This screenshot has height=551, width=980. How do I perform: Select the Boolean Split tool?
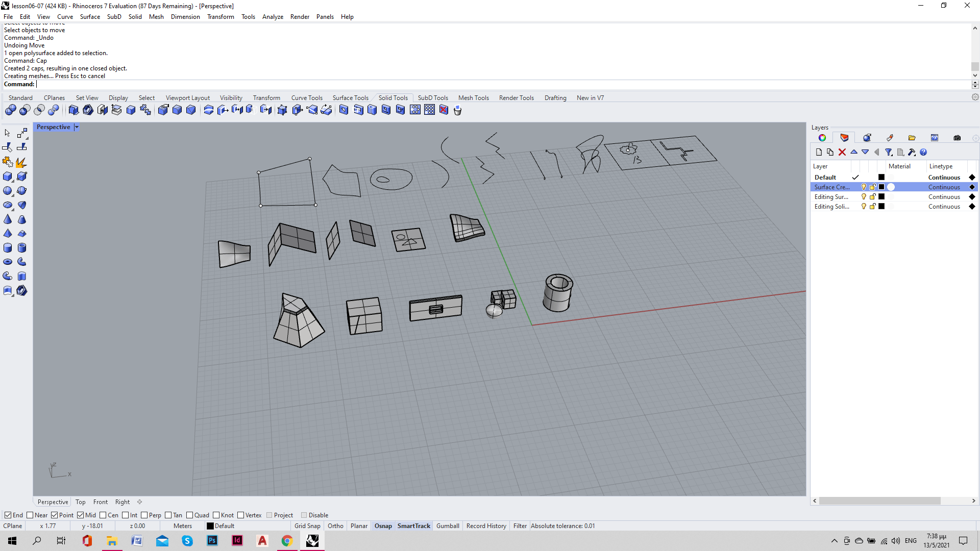tap(54, 110)
